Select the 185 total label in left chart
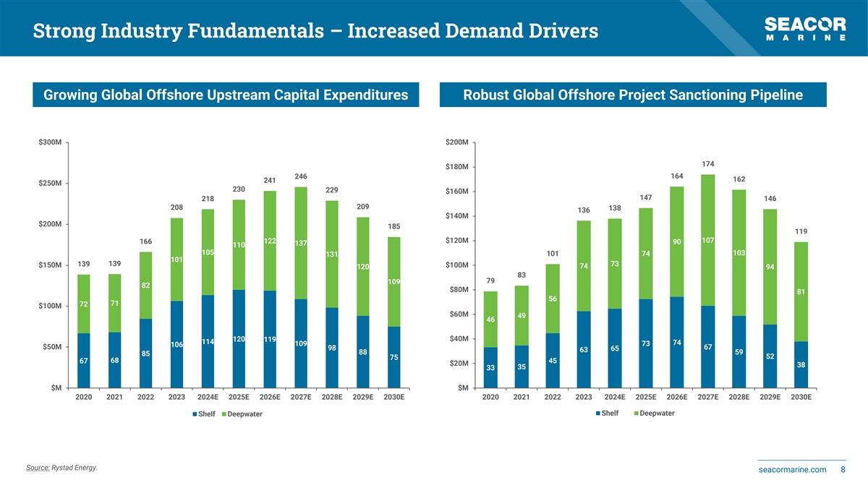 [x=394, y=226]
